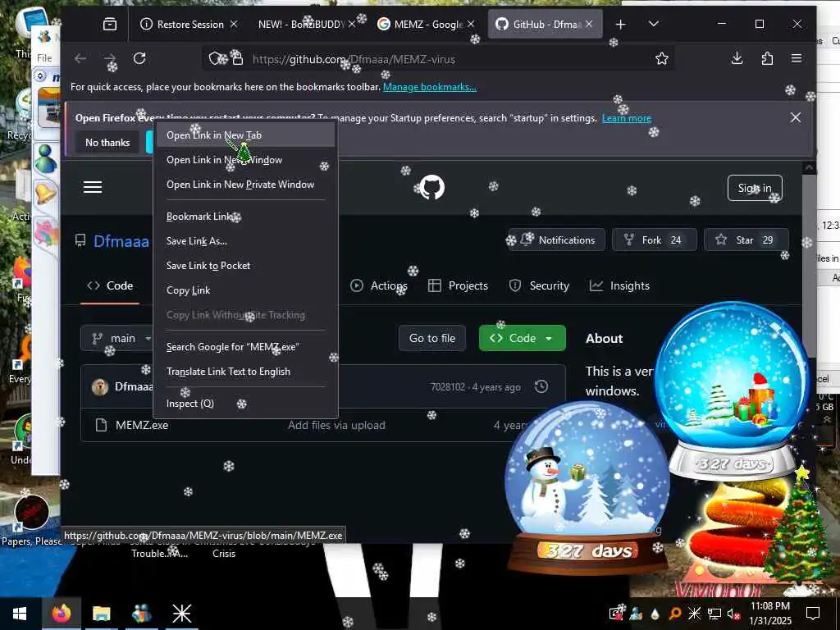Click the GitHub URL address bar
The width and height of the screenshot is (840, 630).
point(438,59)
